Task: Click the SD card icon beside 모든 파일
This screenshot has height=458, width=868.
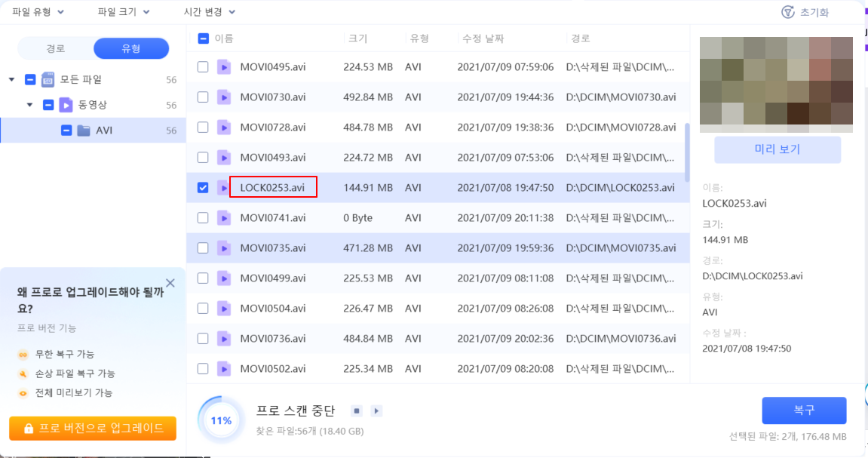Action: click(48, 80)
